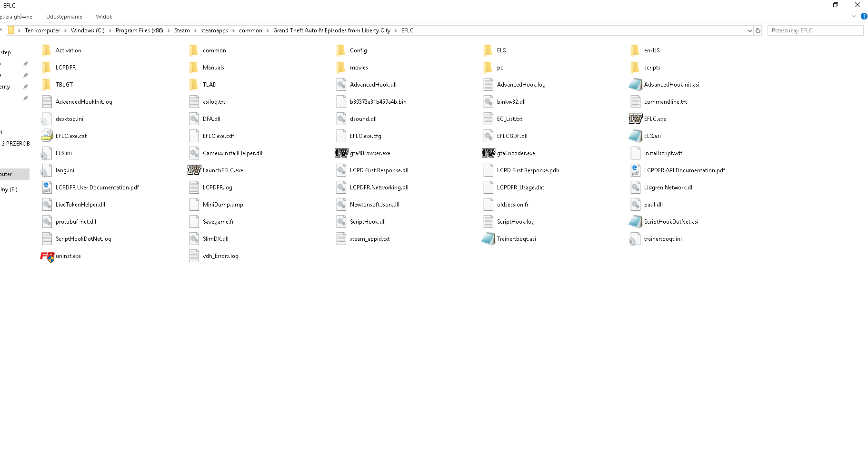Select the ELS.asi plugin icon
Screen dimensions: 868x464
[635, 136]
